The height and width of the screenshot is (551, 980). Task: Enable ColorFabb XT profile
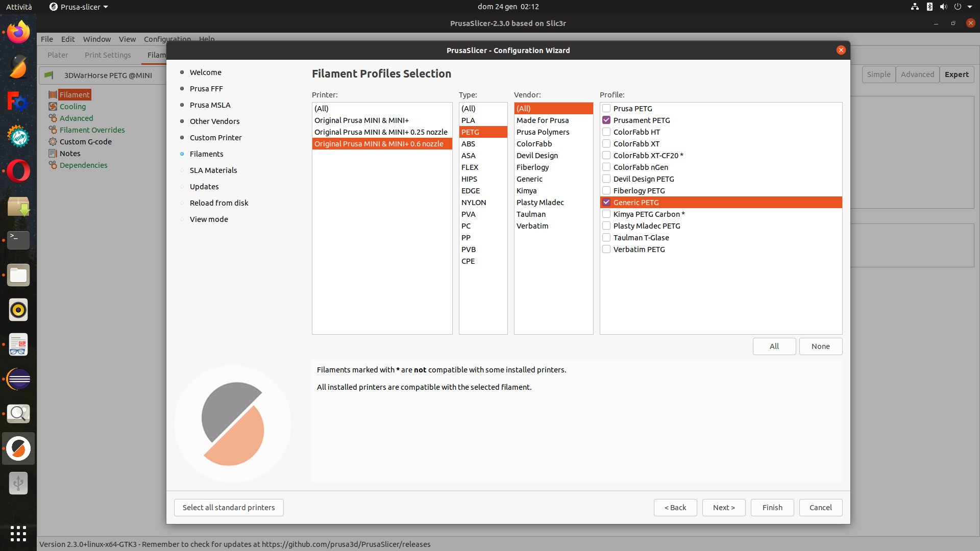click(606, 143)
